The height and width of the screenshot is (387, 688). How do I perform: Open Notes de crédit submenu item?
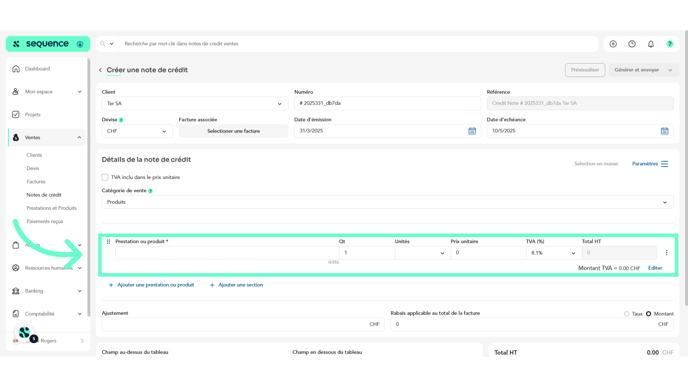[44, 195]
